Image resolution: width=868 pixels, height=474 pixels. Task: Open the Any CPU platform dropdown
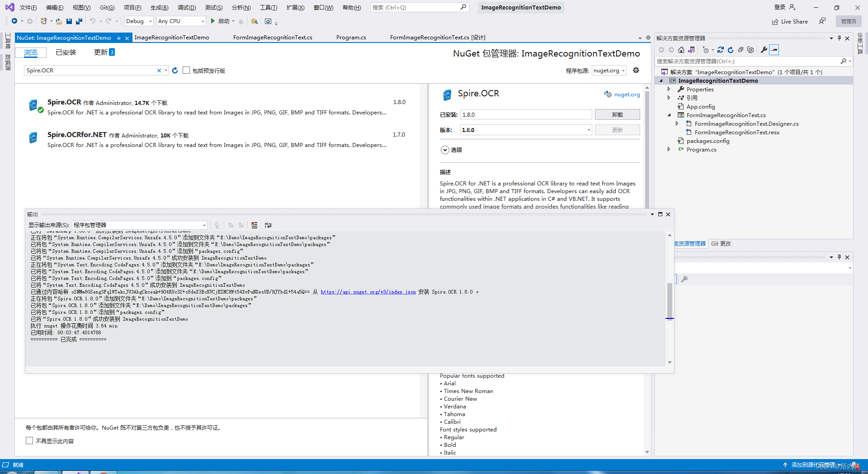point(181,21)
